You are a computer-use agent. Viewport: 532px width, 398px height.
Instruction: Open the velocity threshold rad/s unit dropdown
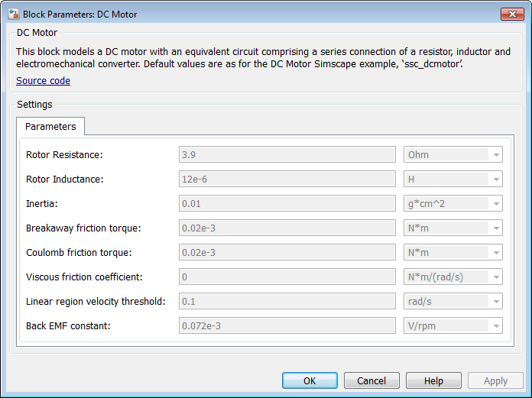point(453,301)
